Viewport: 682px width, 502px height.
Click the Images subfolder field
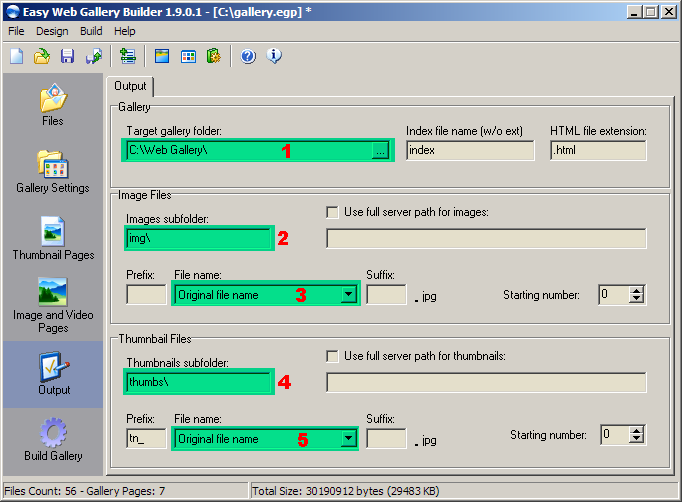click(x=199, y=238)
